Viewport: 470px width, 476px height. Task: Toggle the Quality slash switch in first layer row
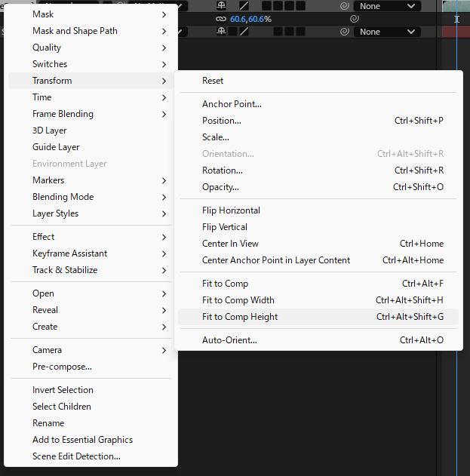tap(244, 6)
